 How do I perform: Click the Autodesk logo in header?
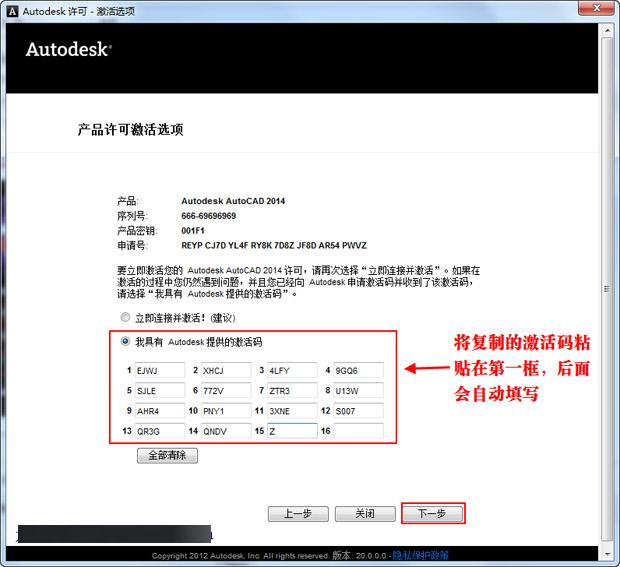point(69,50)
